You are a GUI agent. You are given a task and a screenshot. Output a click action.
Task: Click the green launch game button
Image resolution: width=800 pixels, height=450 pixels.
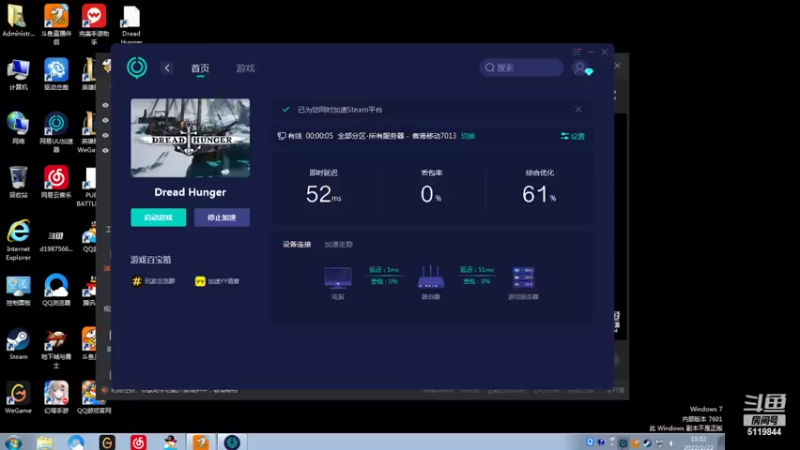[158, 217]
